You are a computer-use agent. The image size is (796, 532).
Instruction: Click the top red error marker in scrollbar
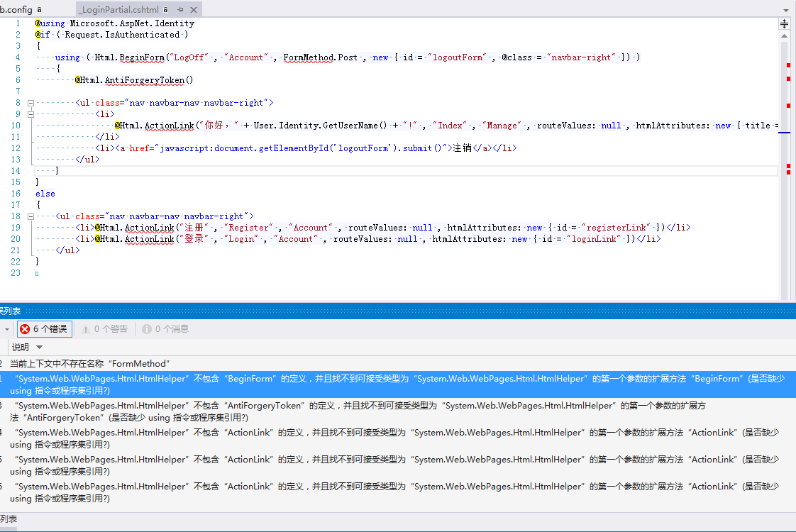point(788,65)
